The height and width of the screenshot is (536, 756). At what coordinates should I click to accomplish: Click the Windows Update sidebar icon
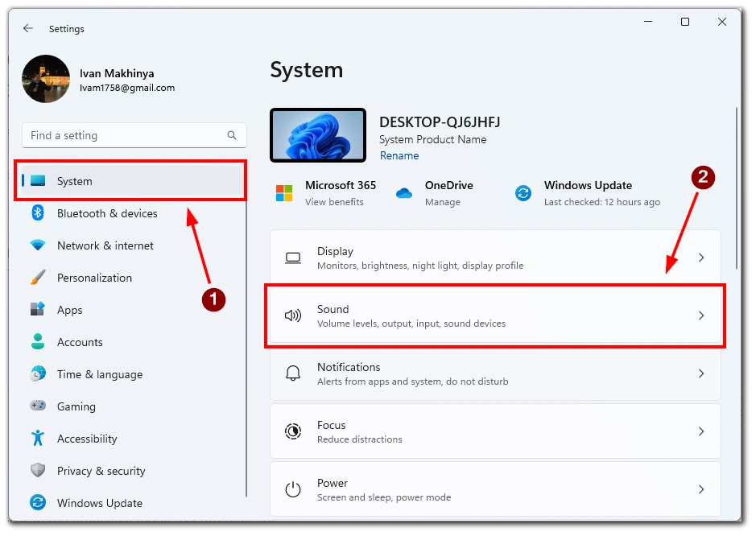38,503
